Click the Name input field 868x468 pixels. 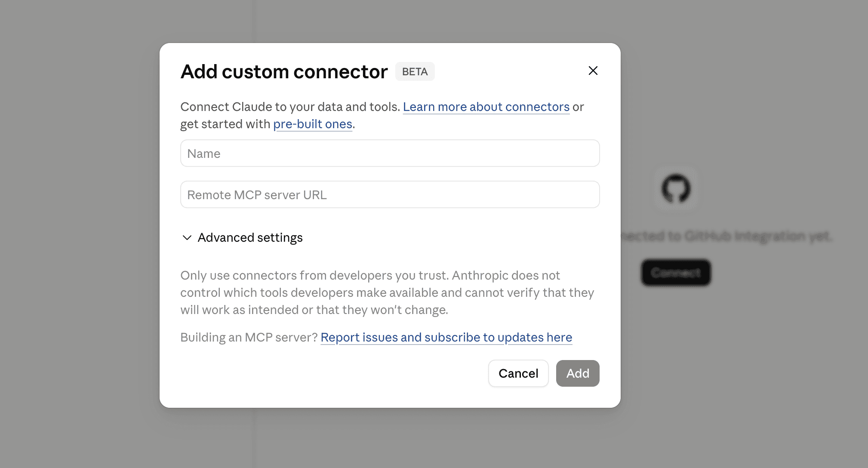[x=390, y=153]
